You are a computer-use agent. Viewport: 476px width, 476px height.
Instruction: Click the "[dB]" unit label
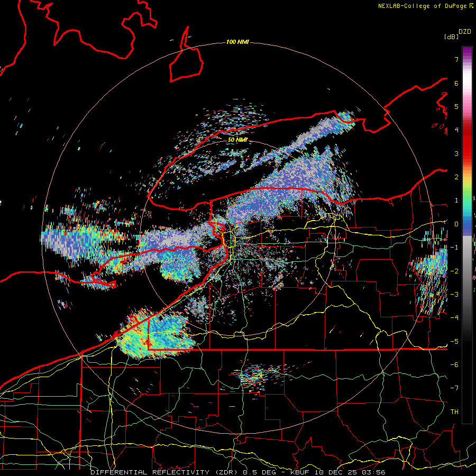click(451, 36)
